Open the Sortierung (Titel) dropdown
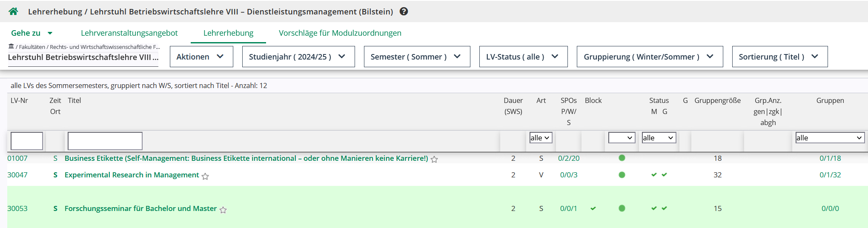Screen dimensions: 868x228 [779, 57]
